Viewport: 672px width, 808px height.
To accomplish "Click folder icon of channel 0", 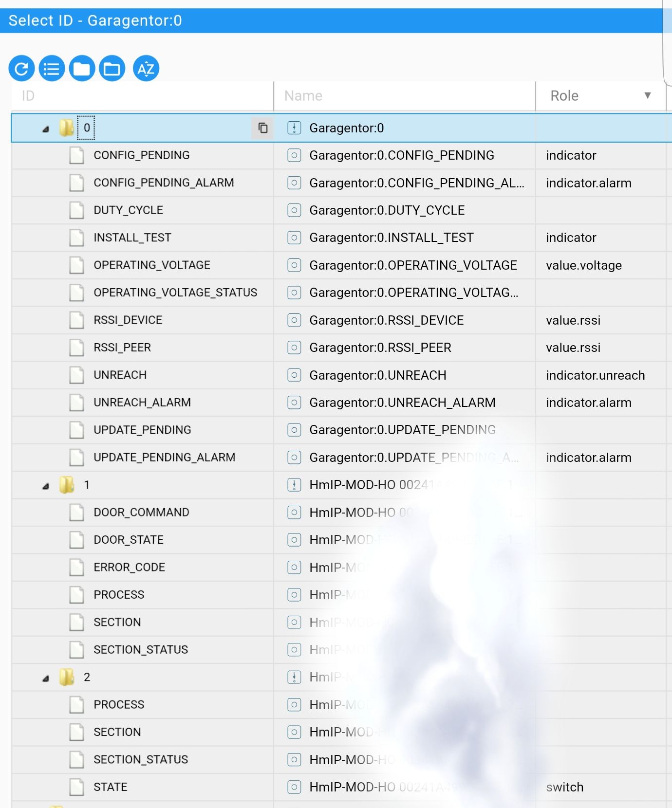I will pyautogui.click(x=67, y=128).
